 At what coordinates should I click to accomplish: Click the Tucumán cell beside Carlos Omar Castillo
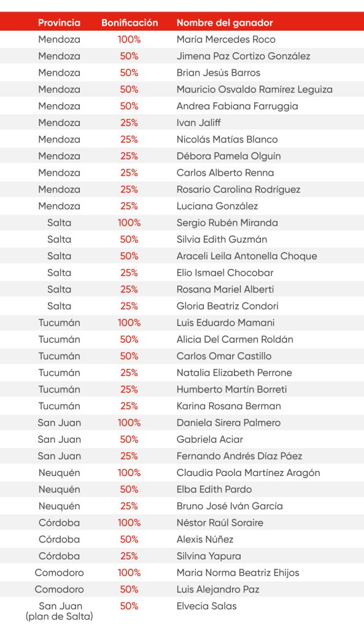coord(59,356)
